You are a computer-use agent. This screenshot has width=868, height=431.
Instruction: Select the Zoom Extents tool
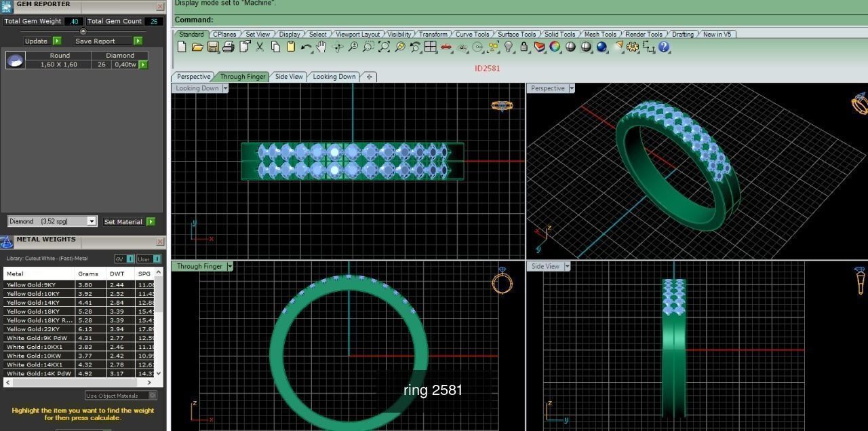coord(384,47)
